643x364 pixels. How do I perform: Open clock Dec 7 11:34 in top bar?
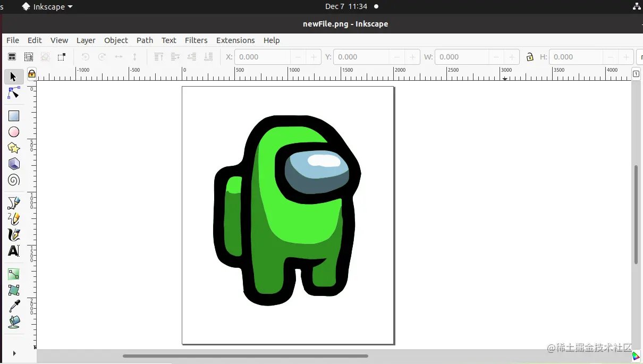(x=346, y=6)
